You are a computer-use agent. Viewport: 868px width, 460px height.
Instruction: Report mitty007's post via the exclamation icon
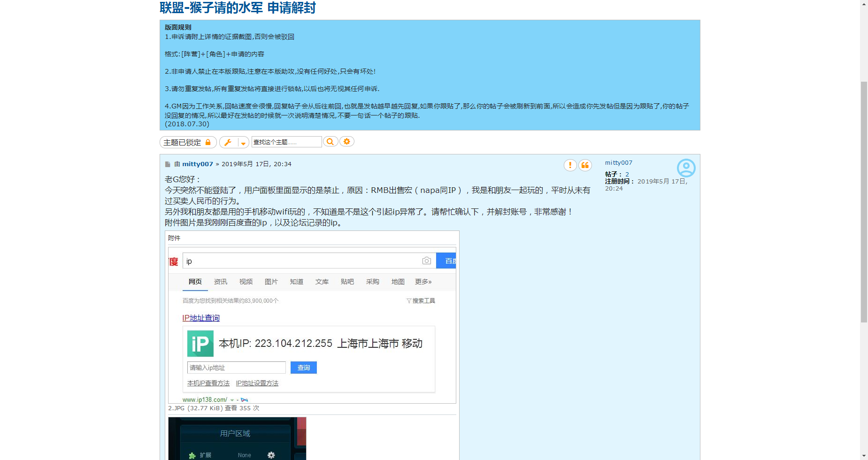tap(570, 165)
